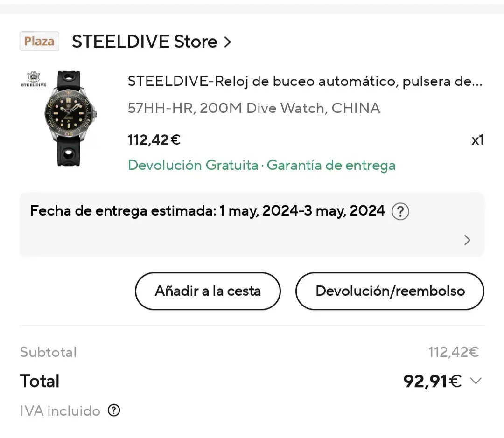Select the 57HH-HR, 200M Dive Watch variant text
Viewport: 504px width, 438px height.
(x=254, y=108)
